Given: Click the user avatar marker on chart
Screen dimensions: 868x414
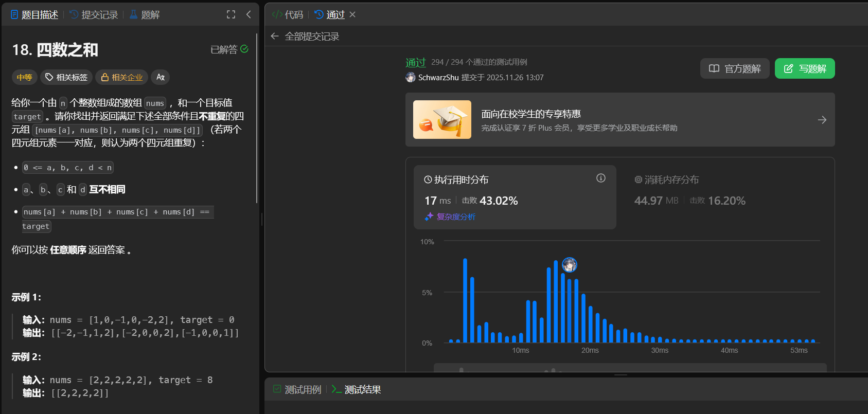Looking at the screenshot, I should [x=569, y=265].
